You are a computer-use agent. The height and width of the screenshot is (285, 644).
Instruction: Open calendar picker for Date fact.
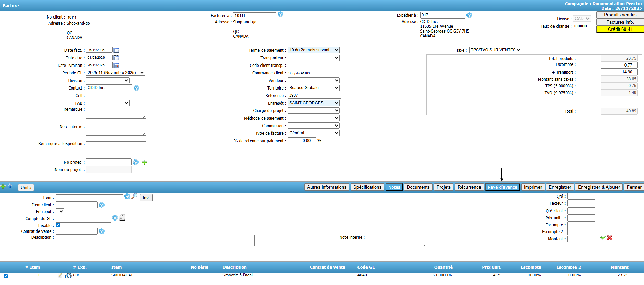coord(116,50)
